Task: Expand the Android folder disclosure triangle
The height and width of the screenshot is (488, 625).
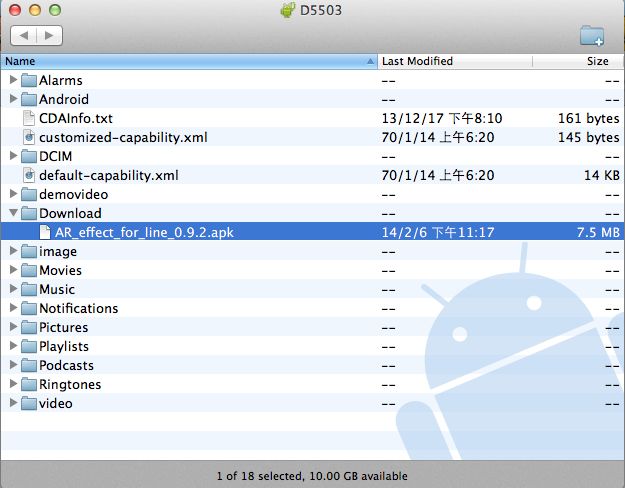Action: [x=13, y=99]
